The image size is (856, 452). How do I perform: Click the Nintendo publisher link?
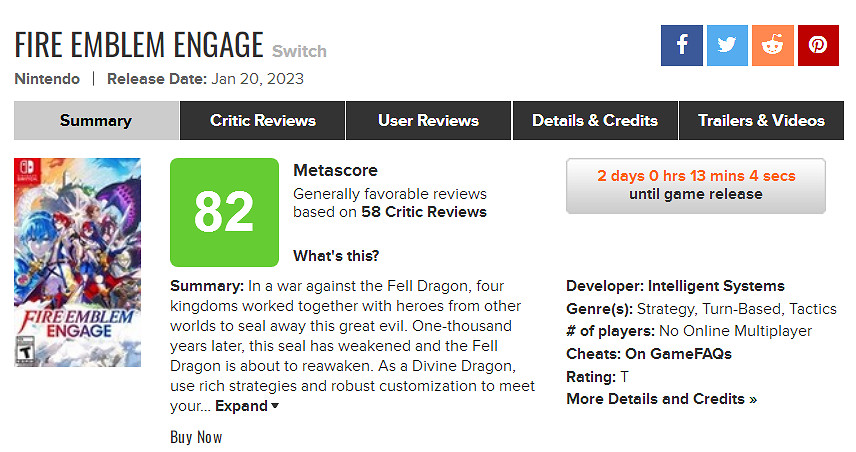coord(46,78)
